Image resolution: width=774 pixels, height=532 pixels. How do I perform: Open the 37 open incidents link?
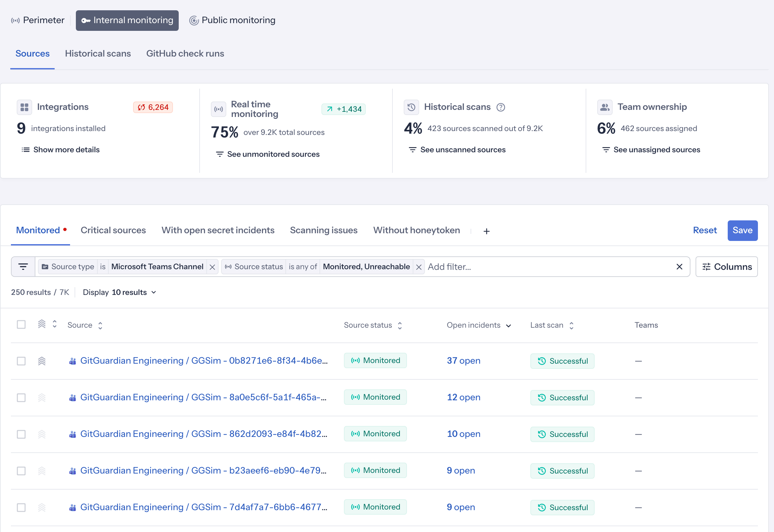(x=464, y=361)
